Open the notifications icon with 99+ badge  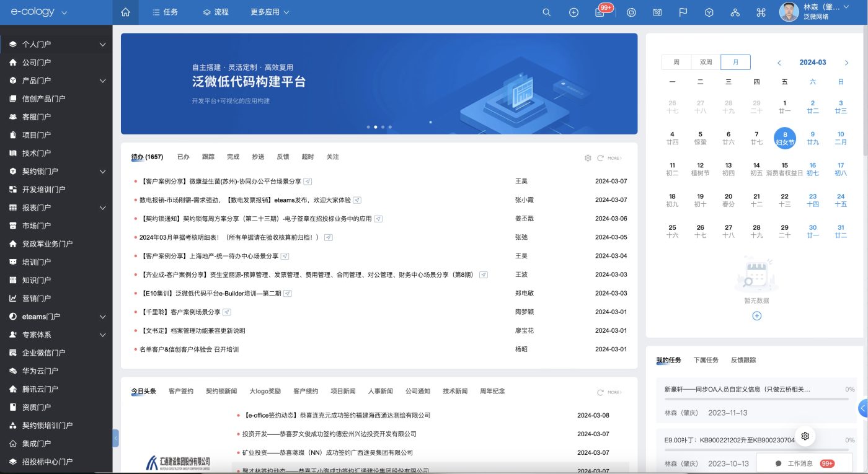pos(600,12)
